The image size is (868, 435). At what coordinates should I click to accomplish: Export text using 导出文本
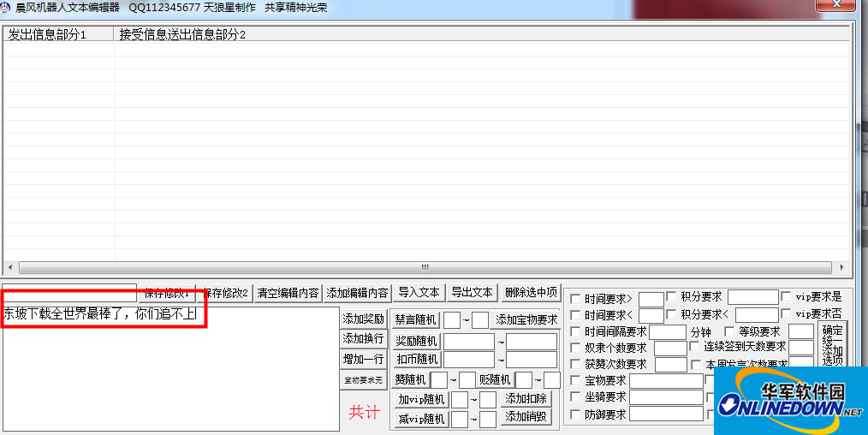pos(473,292)
